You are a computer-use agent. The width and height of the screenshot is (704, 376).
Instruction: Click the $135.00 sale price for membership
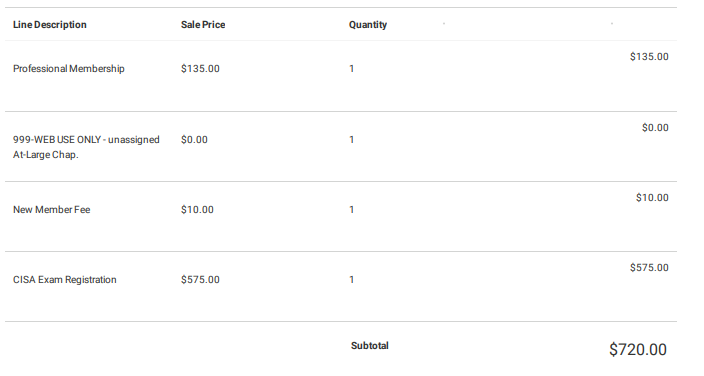[x=200, y=69]
